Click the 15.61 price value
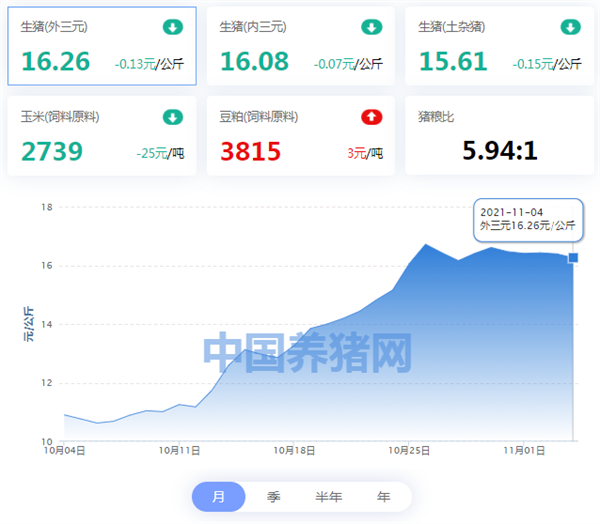Screen dimensions: 600x524 pos(453,61)
